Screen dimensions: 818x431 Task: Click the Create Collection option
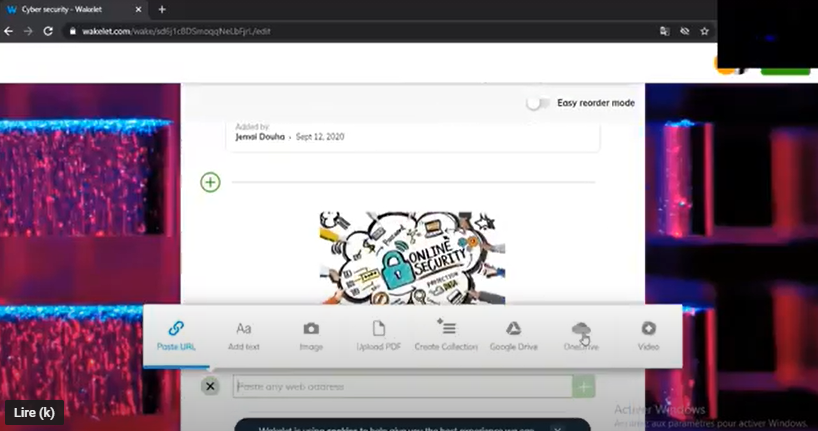[x=446, y=336]
